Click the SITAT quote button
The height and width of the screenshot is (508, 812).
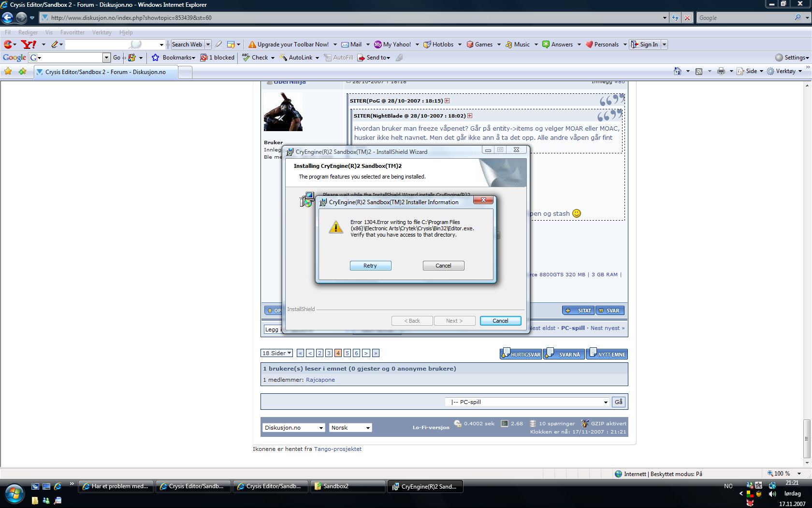point(579,311)
